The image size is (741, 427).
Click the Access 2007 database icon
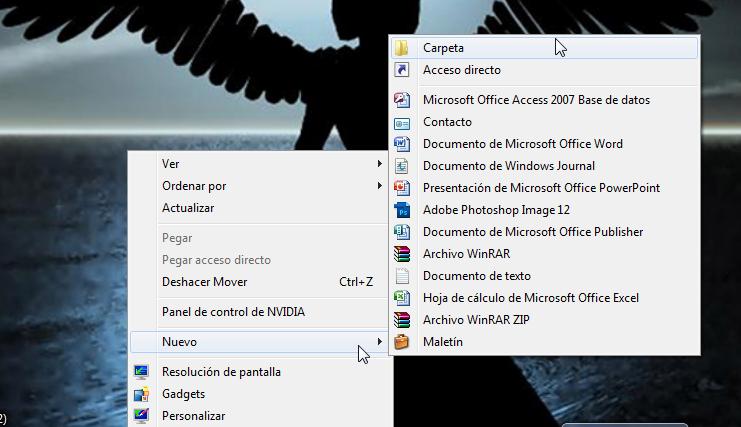click(x=402, y=100)
